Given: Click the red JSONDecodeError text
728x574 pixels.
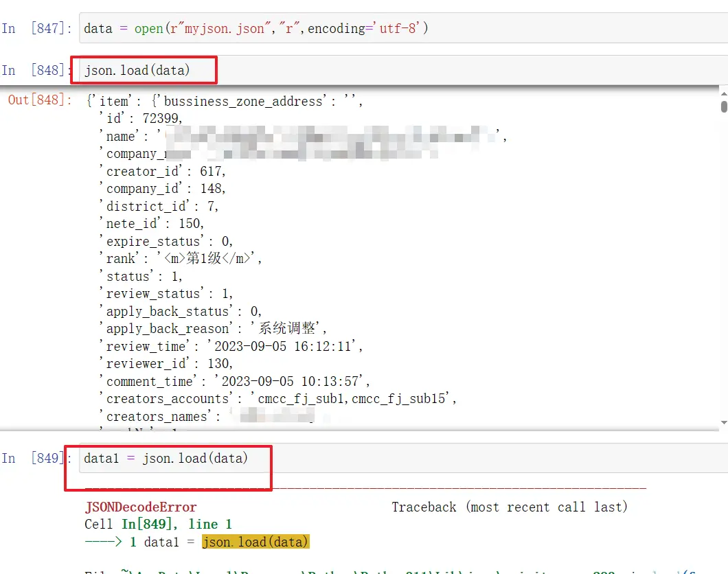Looking at the screenshot, I should (140, 507).
